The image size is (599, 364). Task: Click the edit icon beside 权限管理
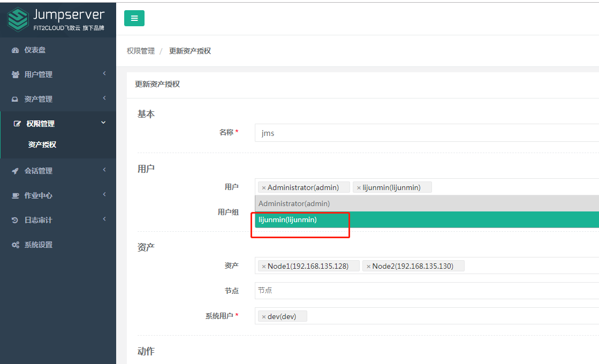(17, 124)
